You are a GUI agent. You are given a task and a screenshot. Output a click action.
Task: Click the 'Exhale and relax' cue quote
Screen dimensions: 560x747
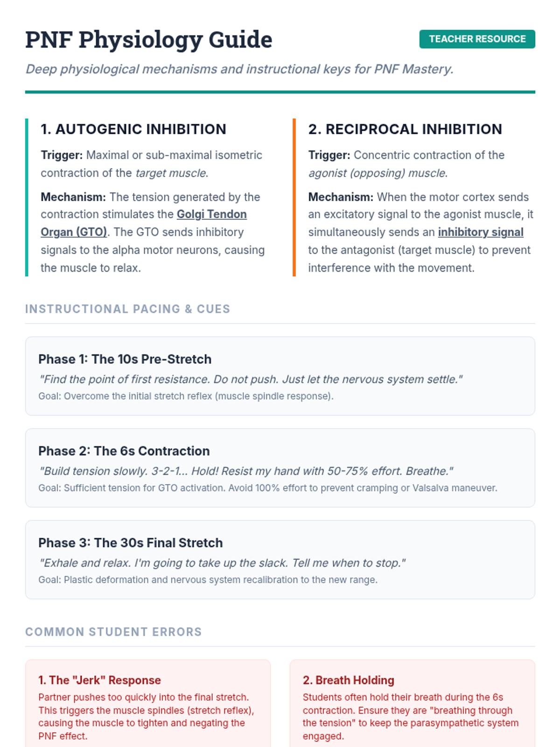point(222,563)
